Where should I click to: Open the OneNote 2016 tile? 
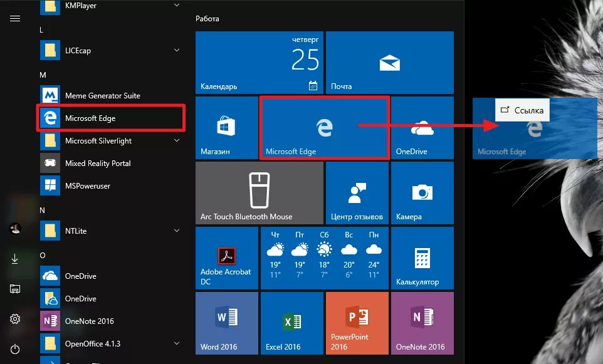[x=422, y=323]
